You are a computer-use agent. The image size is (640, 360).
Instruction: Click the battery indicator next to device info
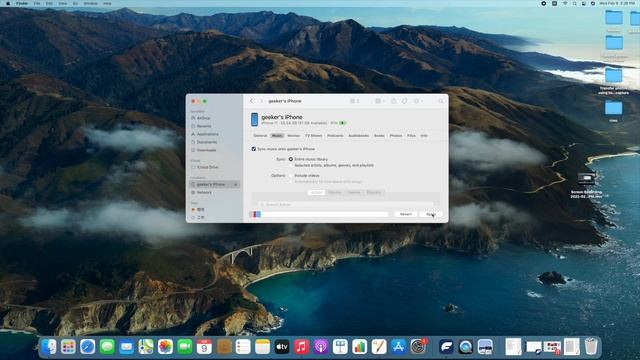tap(343, 123)
